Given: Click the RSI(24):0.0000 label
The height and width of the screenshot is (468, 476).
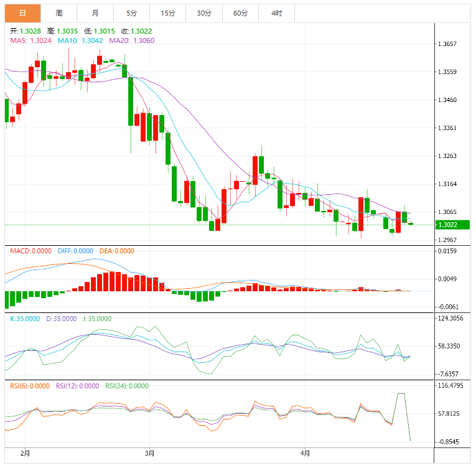Looking at the screenshot, I should [127, 386].
